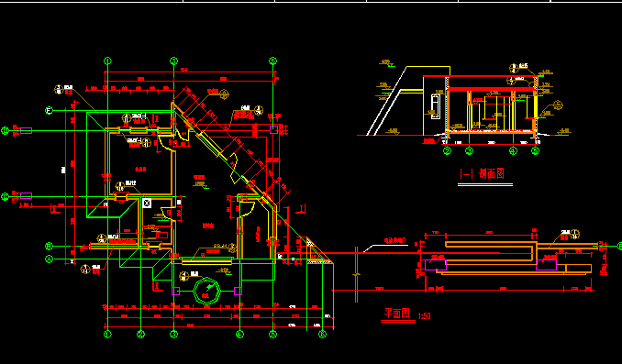This screenshot has width=622, height=364.
Task: Select axis bubble 2 under the section view
Action: 447,150
